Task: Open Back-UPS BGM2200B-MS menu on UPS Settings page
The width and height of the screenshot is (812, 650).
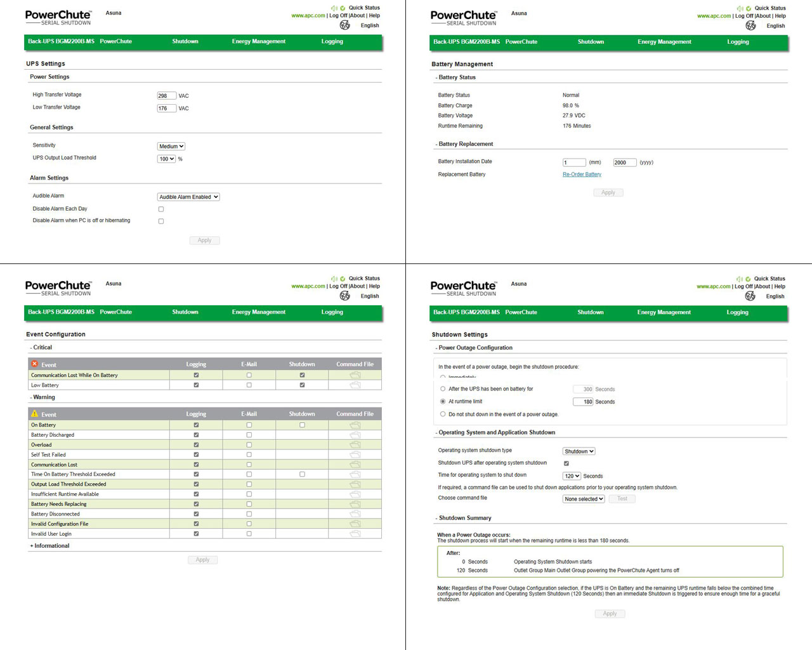Action: click(61, 41)
